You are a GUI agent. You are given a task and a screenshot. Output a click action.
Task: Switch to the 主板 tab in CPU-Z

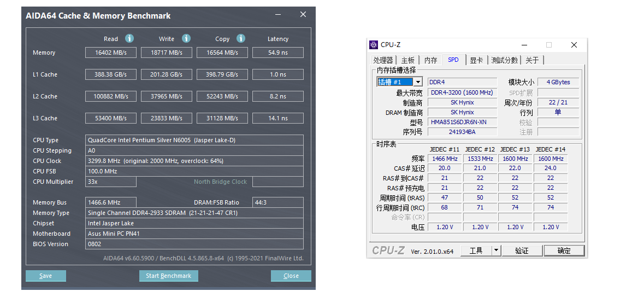click(408, 61)
